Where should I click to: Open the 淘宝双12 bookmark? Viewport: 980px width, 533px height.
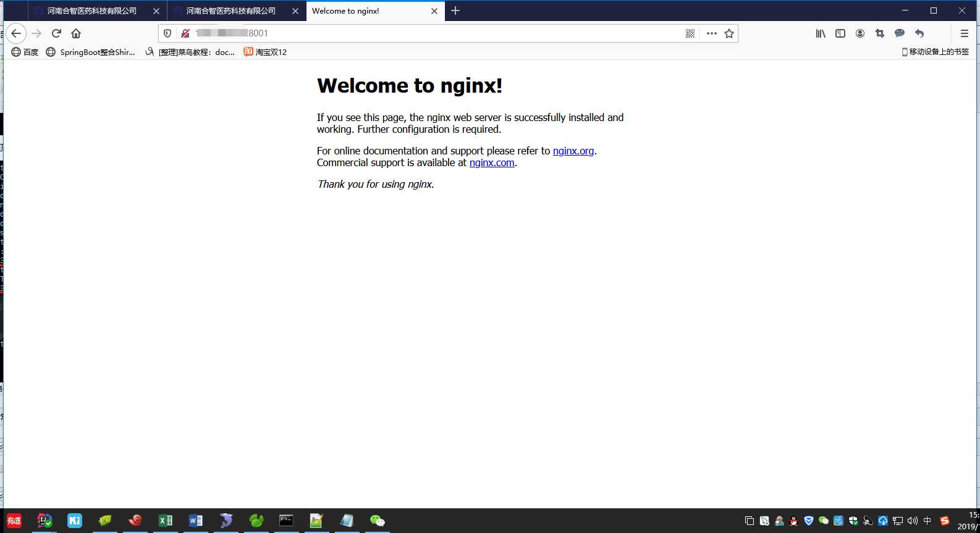265,52
